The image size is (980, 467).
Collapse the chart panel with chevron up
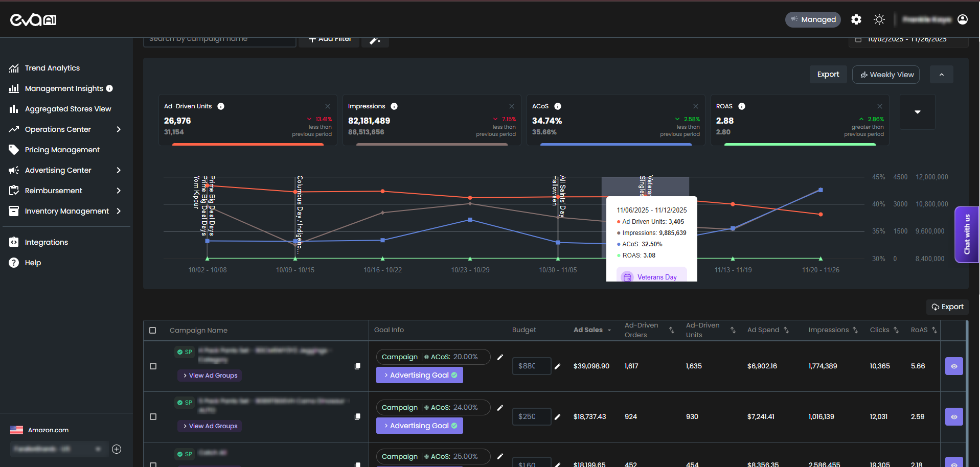pos(941,75)
